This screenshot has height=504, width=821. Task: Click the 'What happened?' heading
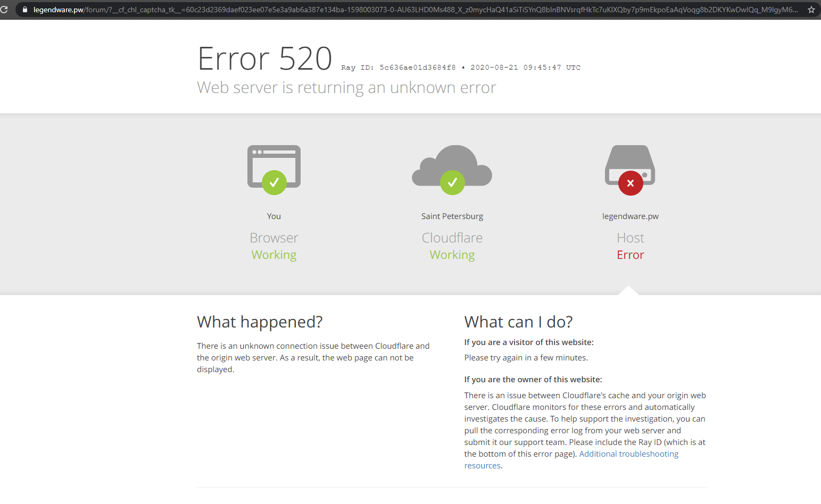coord(260,322)
